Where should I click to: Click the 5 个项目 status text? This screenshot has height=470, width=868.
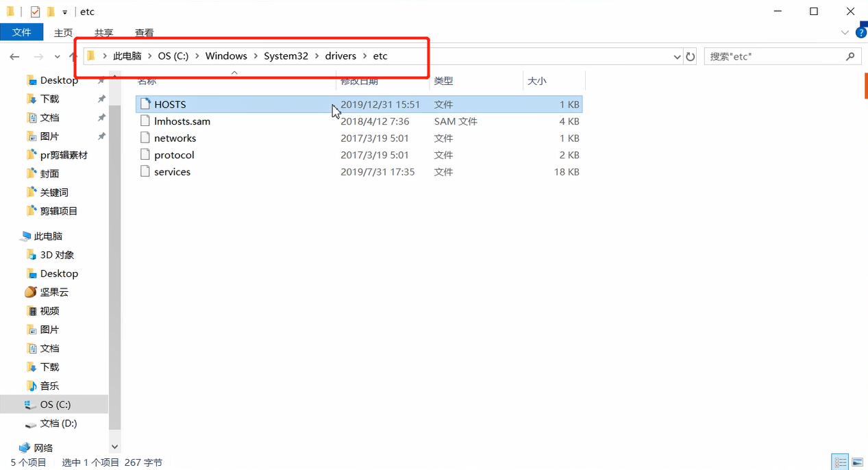coord(29,462)
